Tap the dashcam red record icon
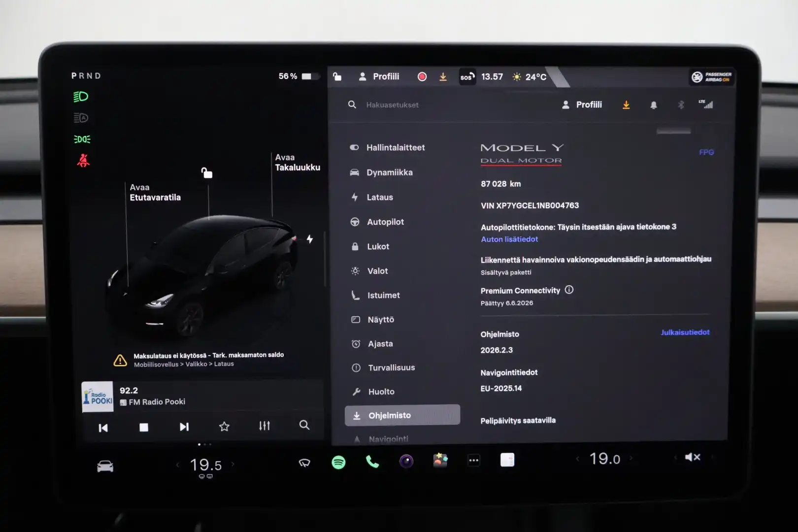Viewport: 798px width, 532px height. coord(422,76)
